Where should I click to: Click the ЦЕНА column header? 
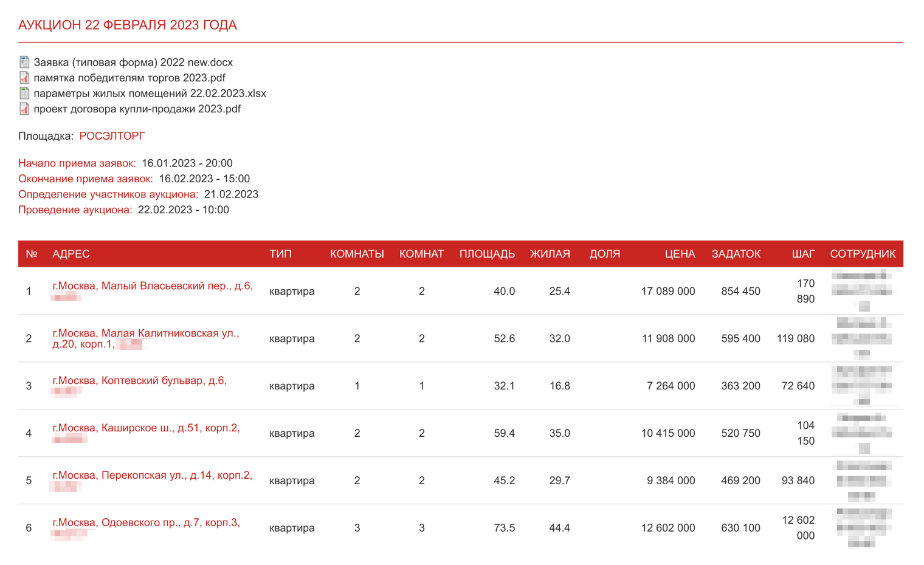[x=680, y=254]
